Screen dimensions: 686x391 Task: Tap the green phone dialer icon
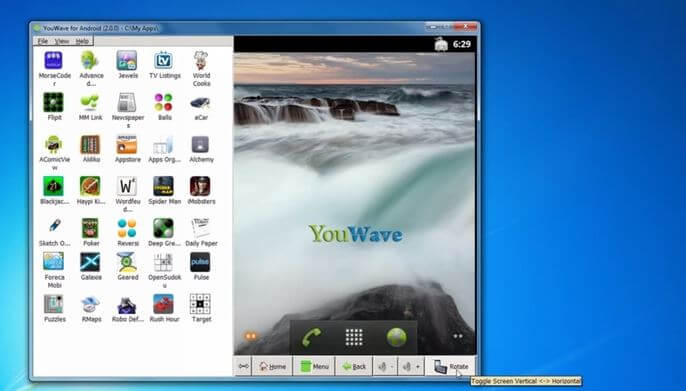(312, 337)
